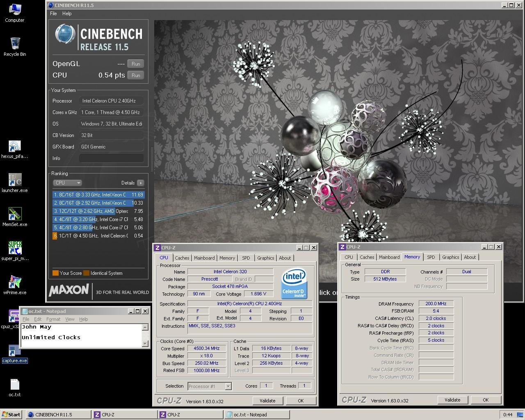Viewport: 525px width, 420px height.
Task: Click the Info input field in Cinebench
Action: 112,158
